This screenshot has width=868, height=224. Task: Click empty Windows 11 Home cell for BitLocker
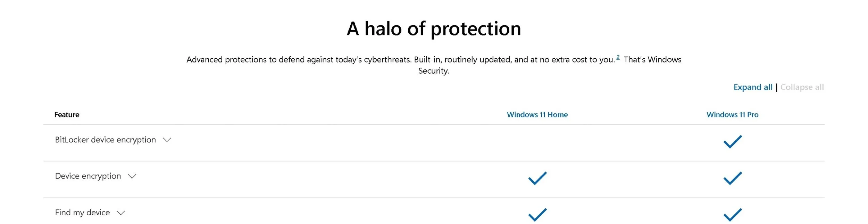(x=537, y=142)
